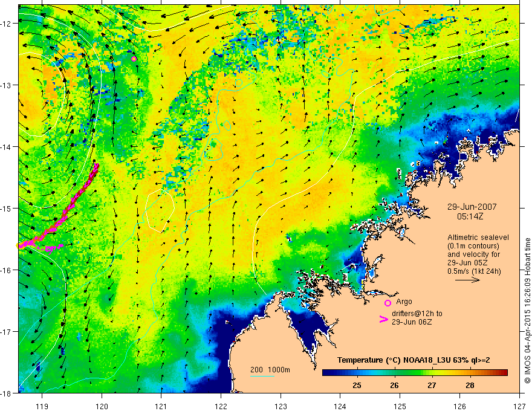Click the '29-Jun 06Z' drifters time text

pos(412,322)
